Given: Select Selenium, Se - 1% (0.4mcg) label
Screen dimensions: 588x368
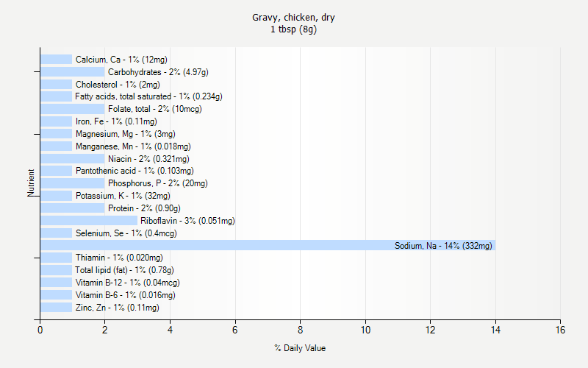Looking at the screenshot, I should coord(126,233).
